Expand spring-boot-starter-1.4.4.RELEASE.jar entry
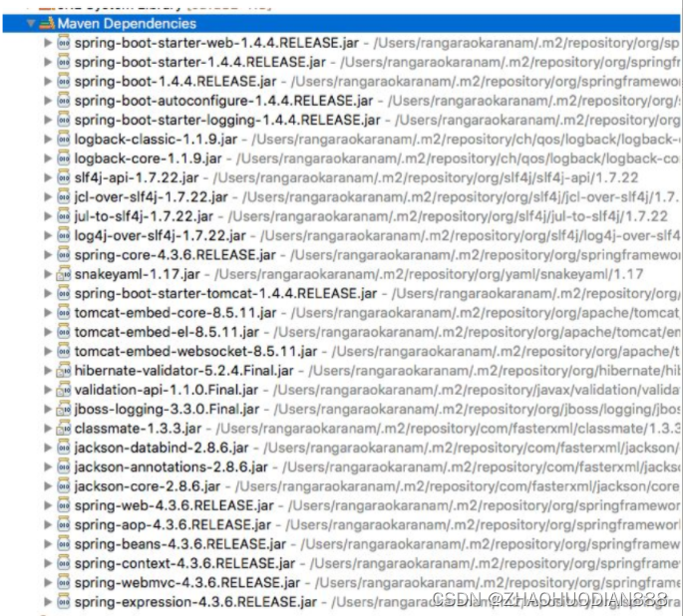683x616 pixels. [x=48, y=62]
